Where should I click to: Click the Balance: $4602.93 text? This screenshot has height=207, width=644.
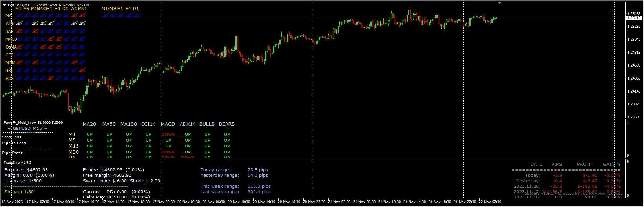26,170
